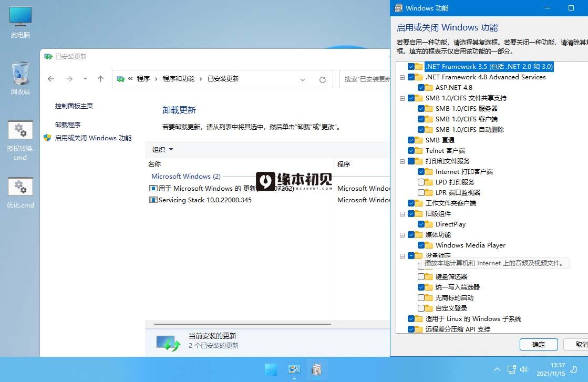Viewport: 588px width, 382px height.
Task: Click the update icon beside 用于 Microsoft Windows 的更新
Action: [153, 188]
